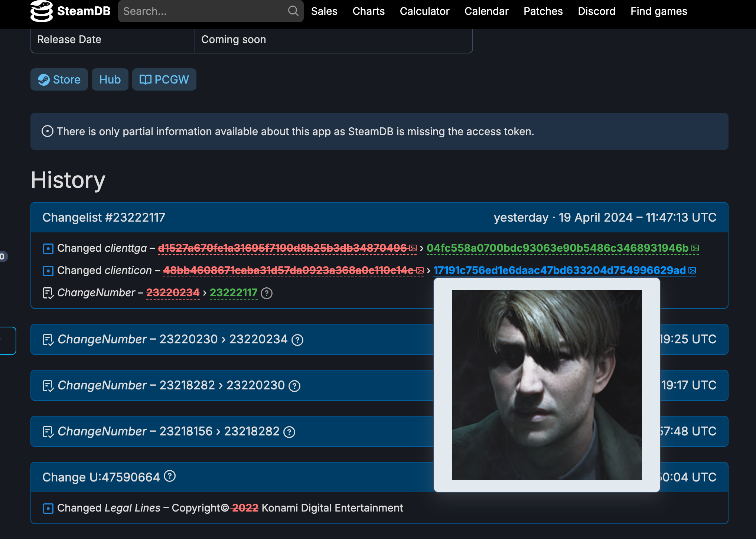Open the Charts menu item
The image size is (756, 539).
(x=368, y=11)
